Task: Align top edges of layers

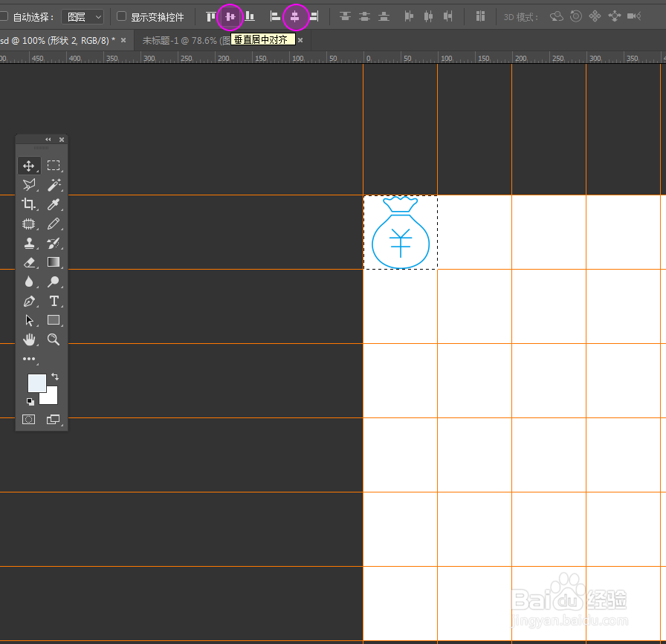Action: (x=211, y=16)
